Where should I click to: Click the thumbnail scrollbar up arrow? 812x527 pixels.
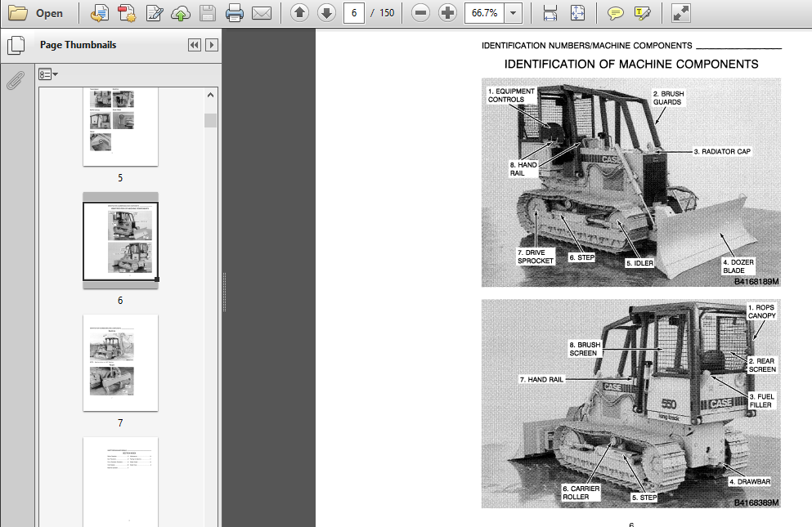coord(210,95)
